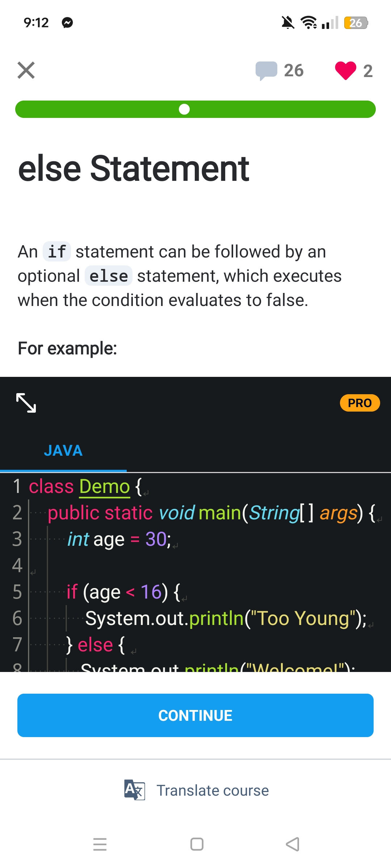Select the JAVA tab

(x=63, y=451)
